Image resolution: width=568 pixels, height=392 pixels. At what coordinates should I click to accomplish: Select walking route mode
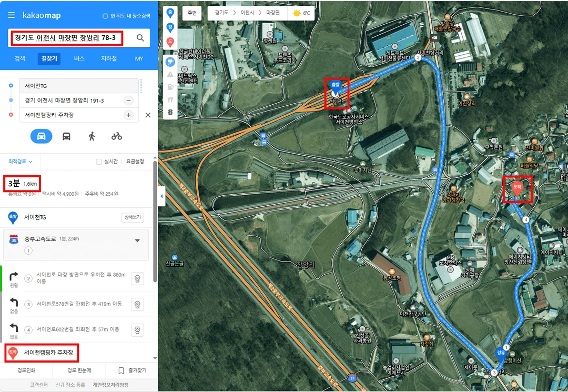click(x=92, y=136)
